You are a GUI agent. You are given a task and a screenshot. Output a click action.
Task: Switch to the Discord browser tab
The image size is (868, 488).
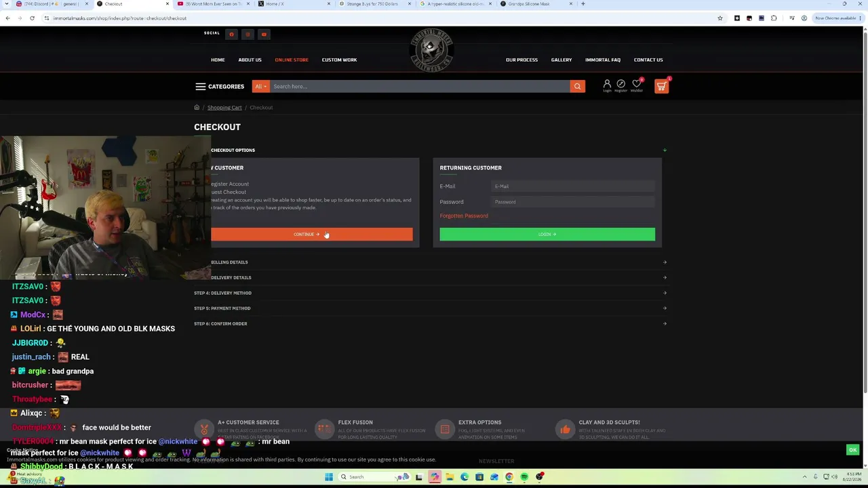pyautogui.click(x=52, y=4)
